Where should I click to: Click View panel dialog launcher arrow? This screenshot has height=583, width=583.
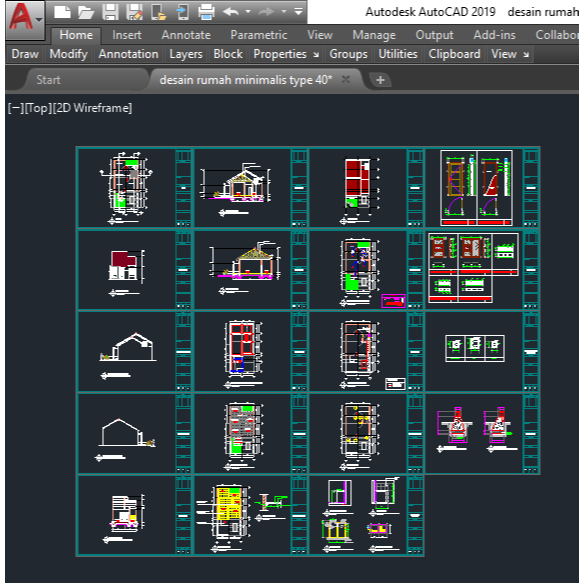[x=526, y=55]
